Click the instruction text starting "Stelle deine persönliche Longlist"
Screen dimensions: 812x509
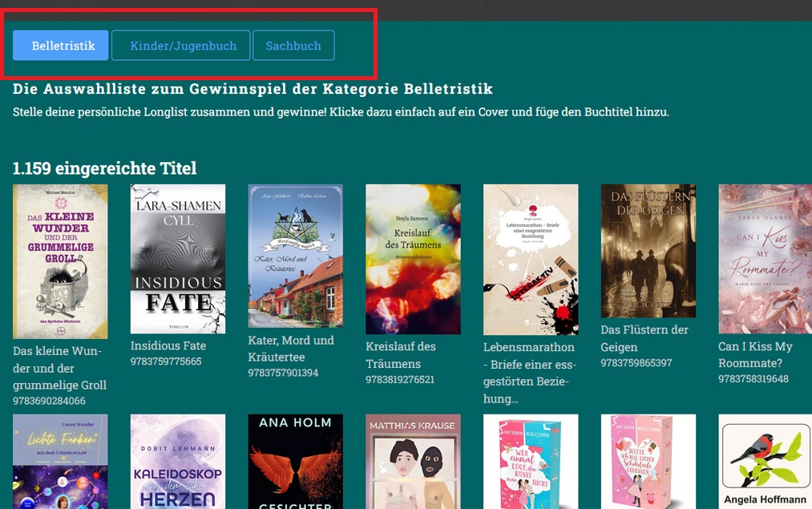pyautogui.click(x=341, y=112)
